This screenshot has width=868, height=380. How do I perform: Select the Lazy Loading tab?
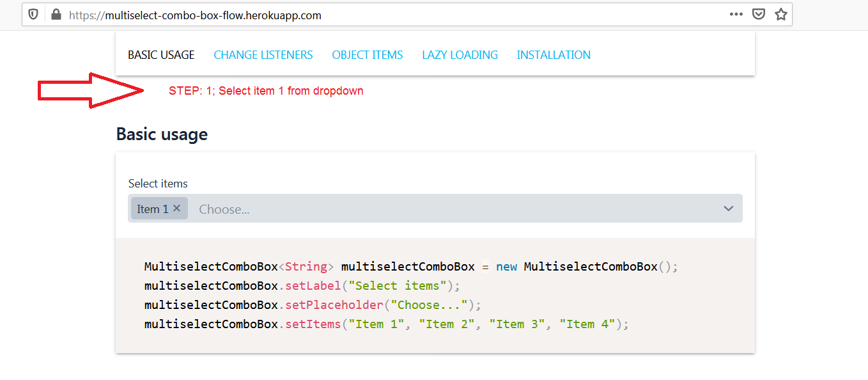pyautogui.click(x=460, y=55)
